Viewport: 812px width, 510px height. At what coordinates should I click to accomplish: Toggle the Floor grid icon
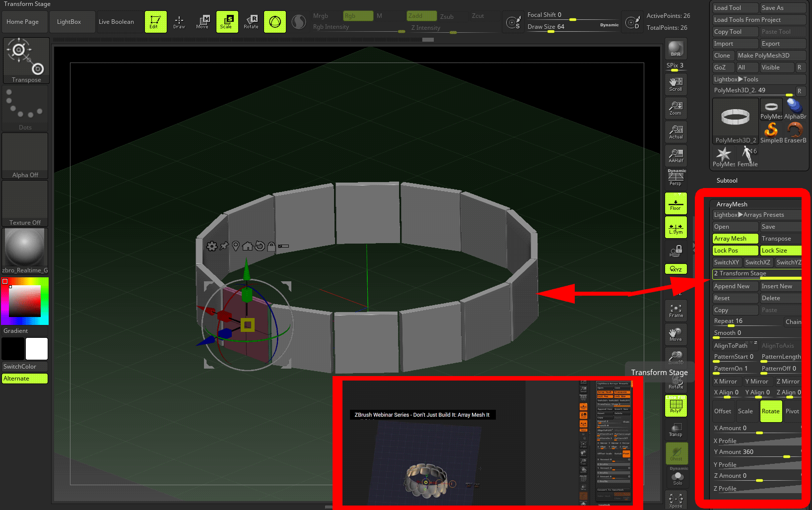pyautogui.click(x=676, y=203)
